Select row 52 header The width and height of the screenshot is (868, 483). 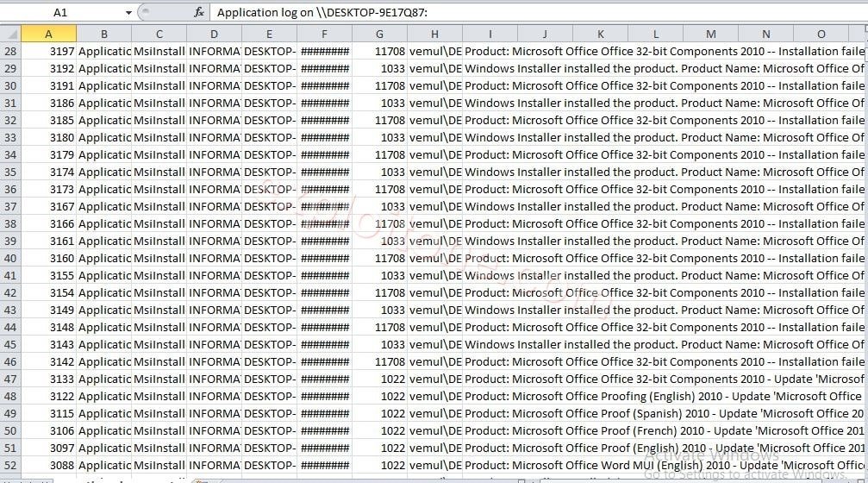[10, 465]
